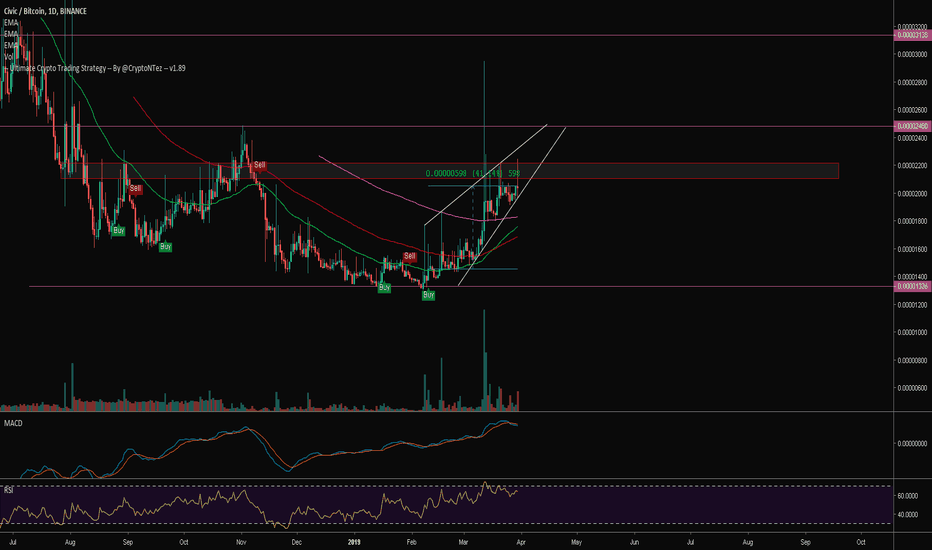Open the Ultimate Crypto Trading Strategy indicator label
The height and width of the screenshot is (550, 932).
pos(97,68)
